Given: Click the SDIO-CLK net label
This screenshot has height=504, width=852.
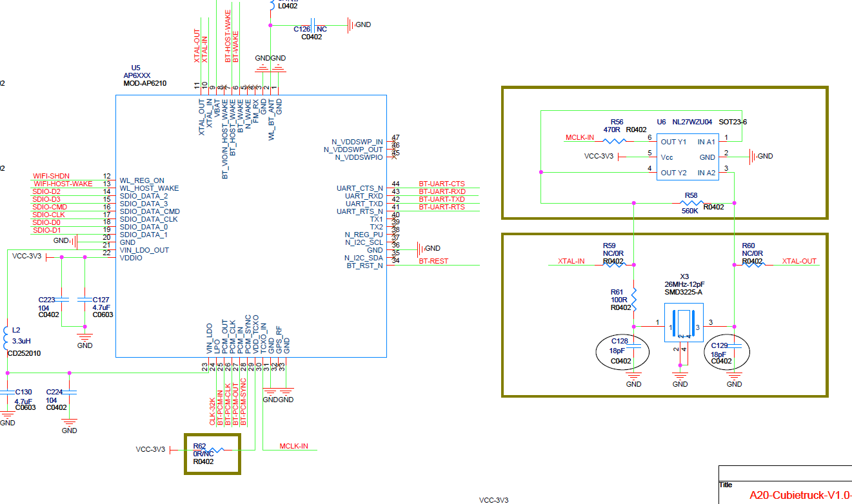Looking at the screenshot, I should (x=48, y=215).
